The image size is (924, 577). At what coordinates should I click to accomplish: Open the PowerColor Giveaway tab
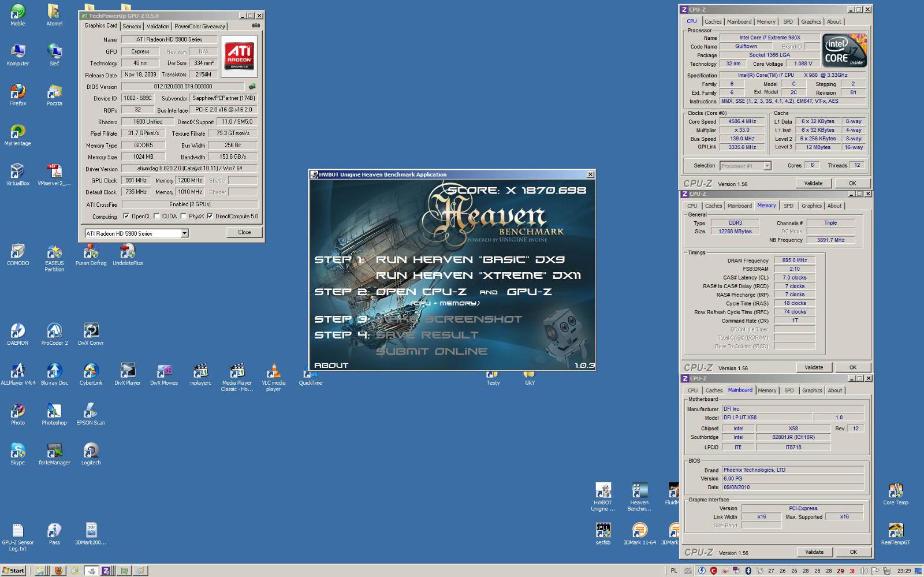click(x=200, y=27)
